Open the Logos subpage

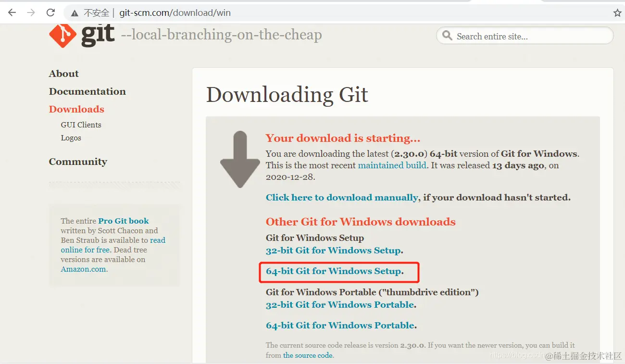(x=71, y=138)
